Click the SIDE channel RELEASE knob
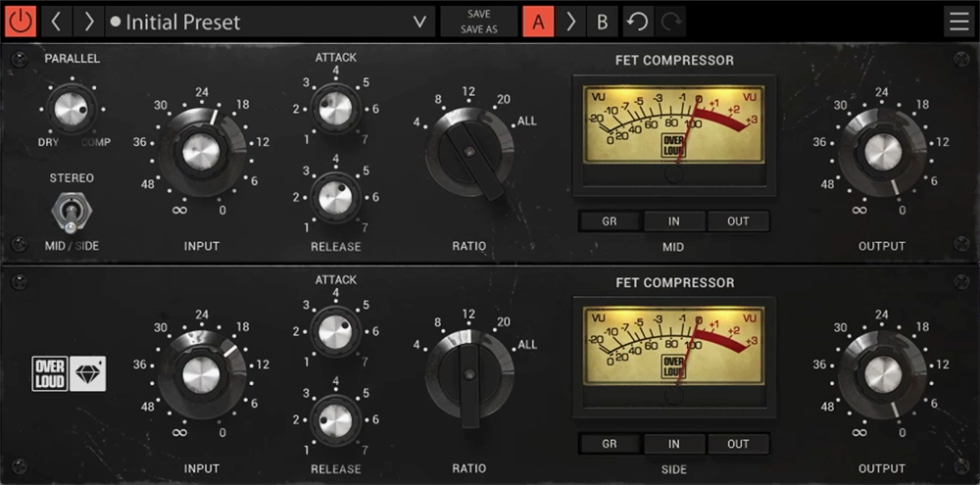Image resolution: width=980 pixels, height=485 pixels. tap(335, 420)
